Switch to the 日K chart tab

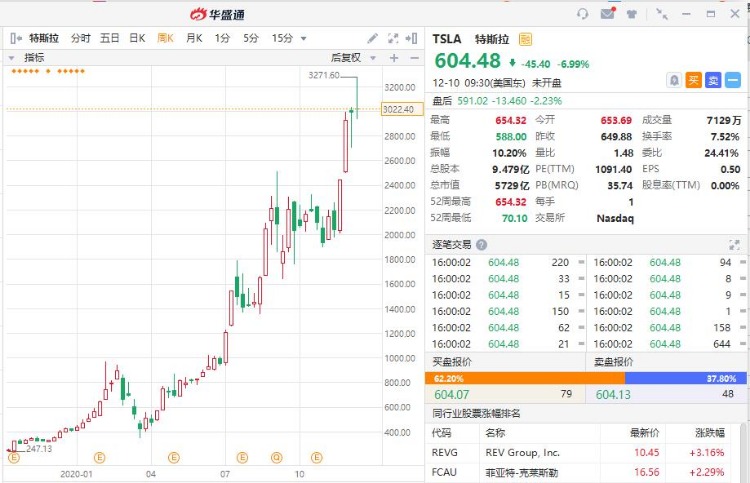pos(137,38)
